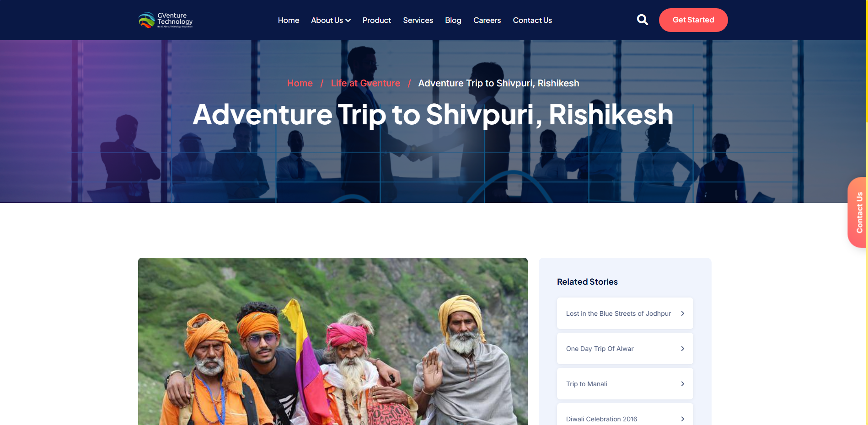Open the Services menu item
Screen dimensions: 868x425
pyautogui.click(x=418, y=20)
